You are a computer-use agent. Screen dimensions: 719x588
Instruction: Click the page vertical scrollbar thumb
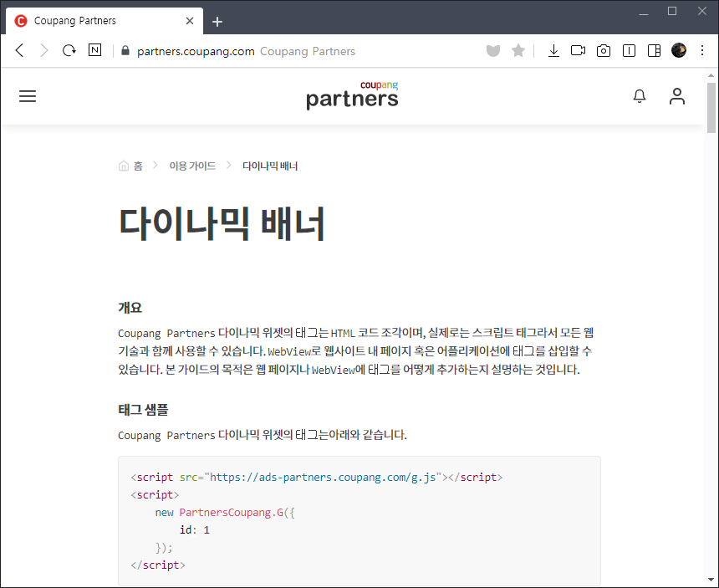tap(711, 108)
